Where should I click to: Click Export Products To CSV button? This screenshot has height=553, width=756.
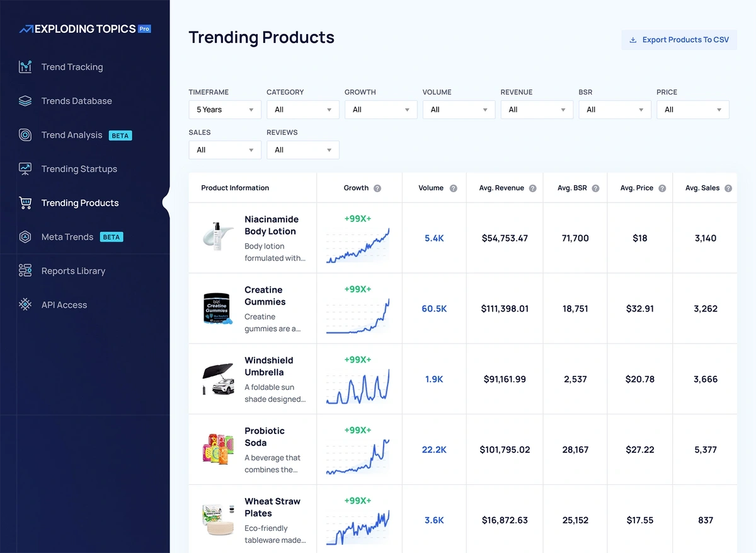(679, 40)
